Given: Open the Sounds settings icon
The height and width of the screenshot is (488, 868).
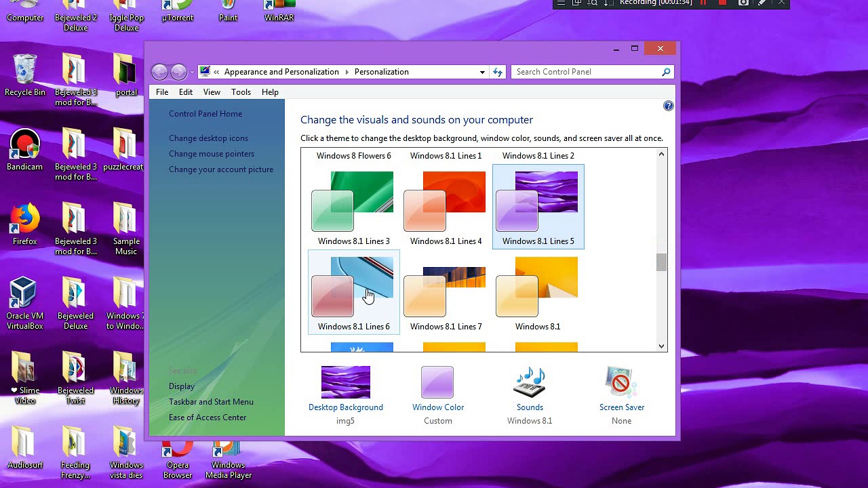Looking at the screenshot, I should pyautogui.click(x=530, y=383).
